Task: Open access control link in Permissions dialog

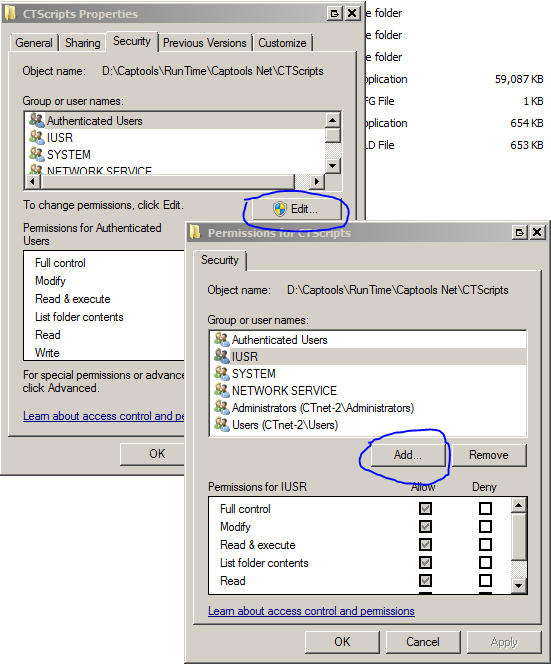Action: (x=311, y=611)
